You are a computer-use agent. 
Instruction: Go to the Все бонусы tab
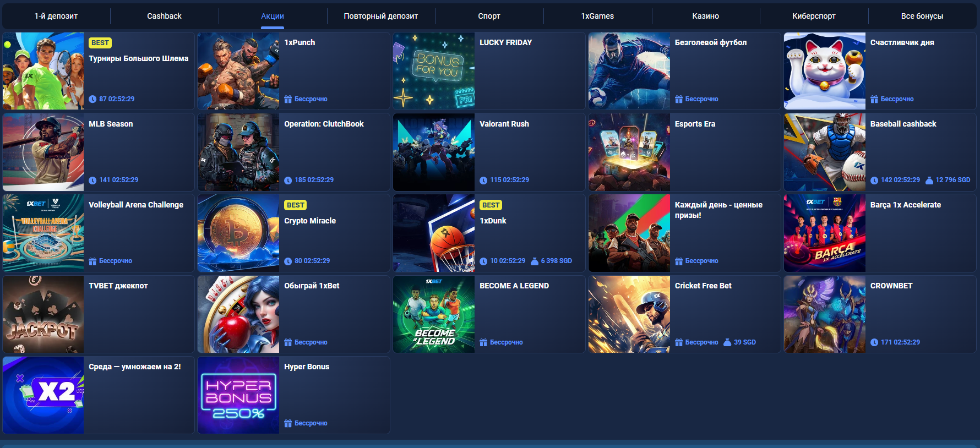pos(922,16)
